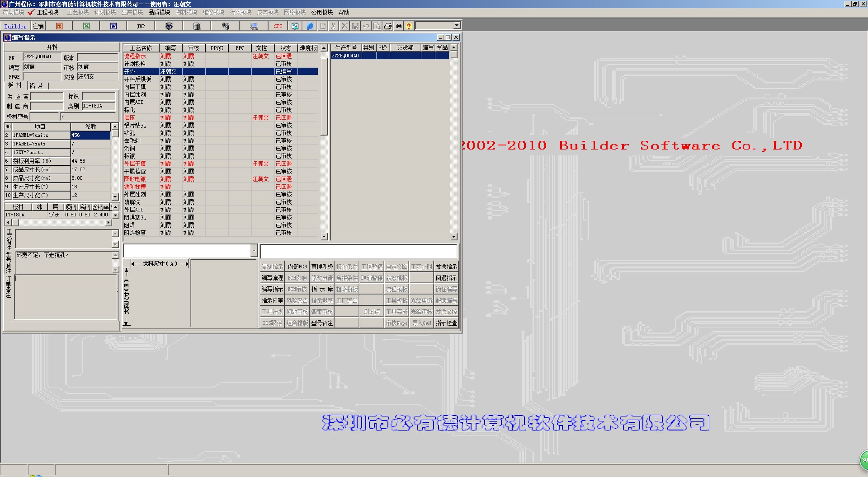Click the refresh window icon

point(295,26)
